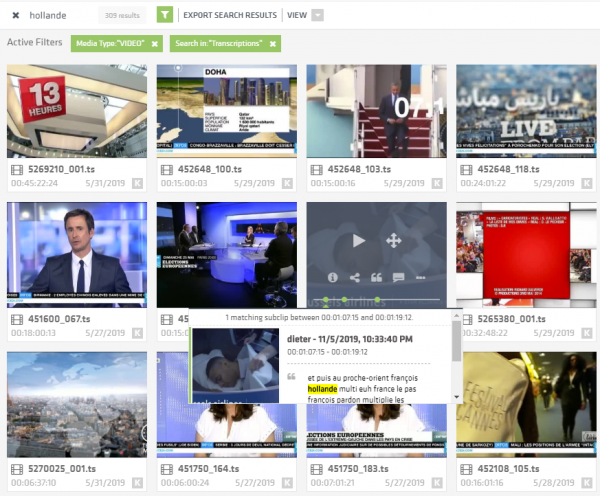Open the subclip thumbnail in the popup
600x496 pixels.
pyautogui.click(x=236, y=365)
